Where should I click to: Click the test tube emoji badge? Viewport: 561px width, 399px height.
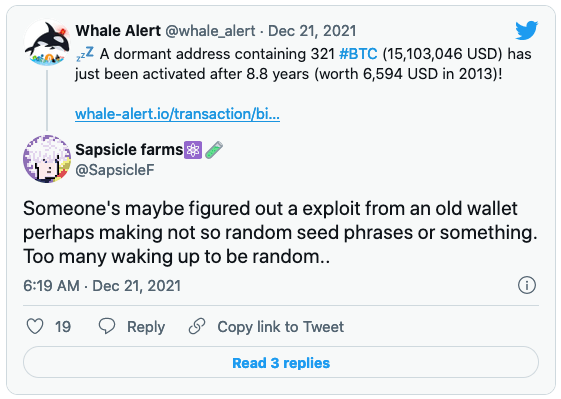pyautogui.click(x=214, y=150)
